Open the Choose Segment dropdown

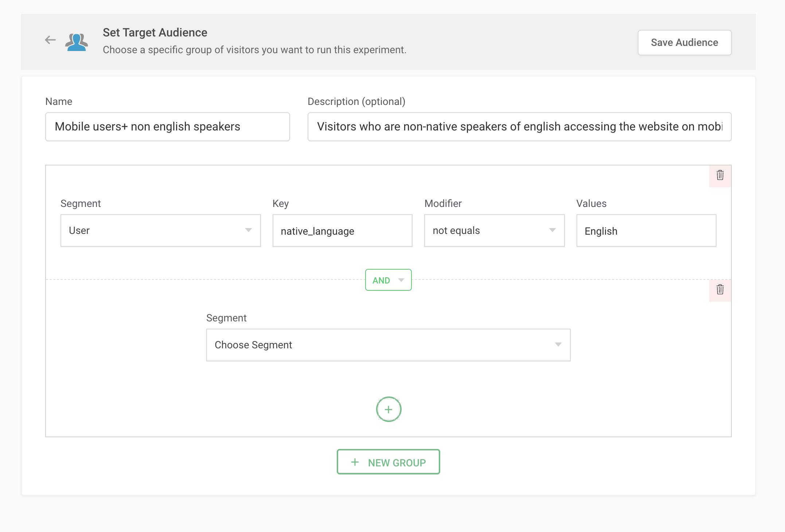pyautogui.click(x=388, y=345)
